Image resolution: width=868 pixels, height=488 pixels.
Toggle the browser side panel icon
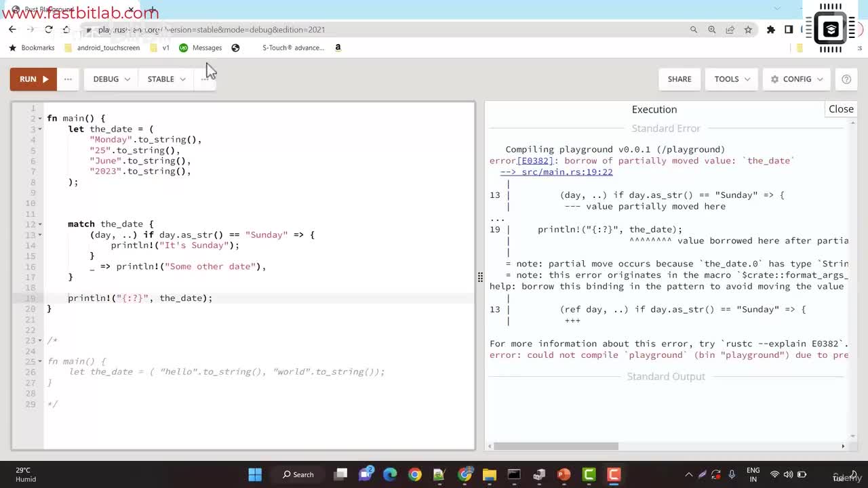pyautogui.click(x=789, y=30)
